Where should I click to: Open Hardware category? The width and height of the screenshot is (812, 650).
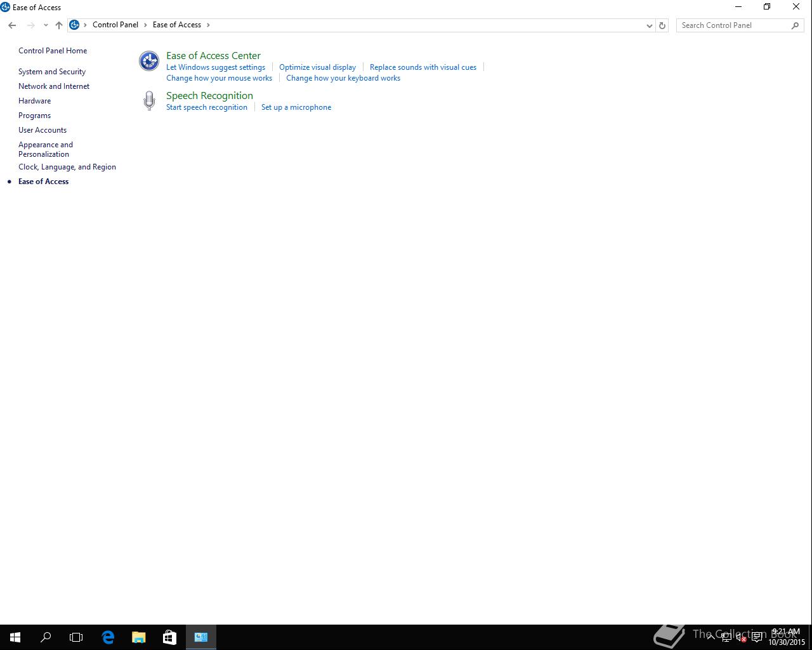(34, 101)
